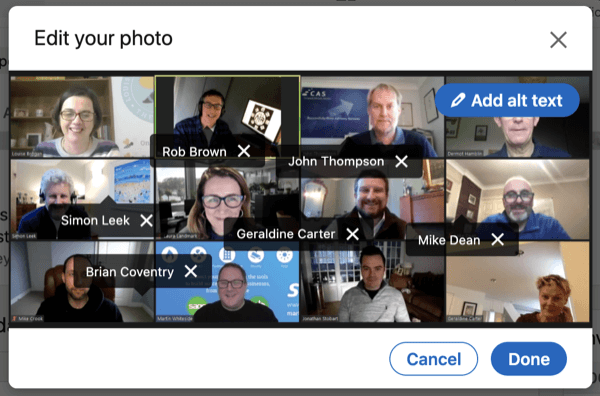600x396 pixels.
Task: Select the Simon Leek name tag
Action: 95,220
